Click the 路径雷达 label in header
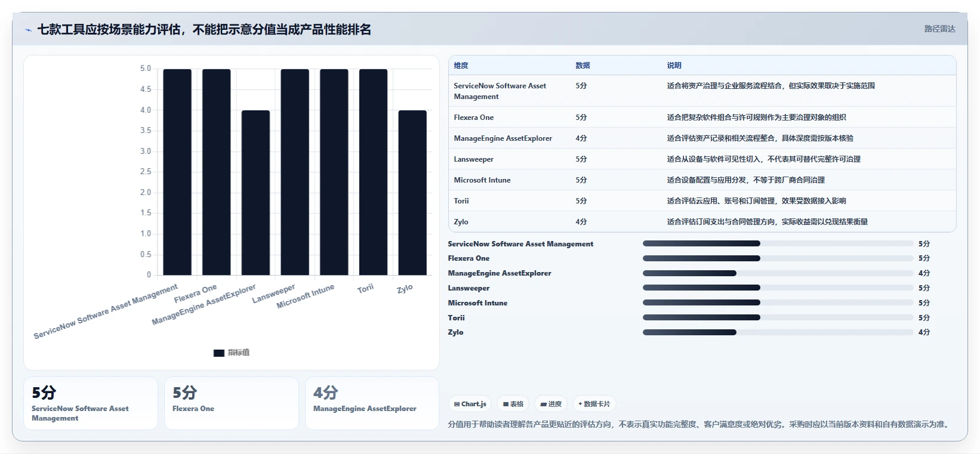This screenshot has height=454, width=980. pos(939,29)
